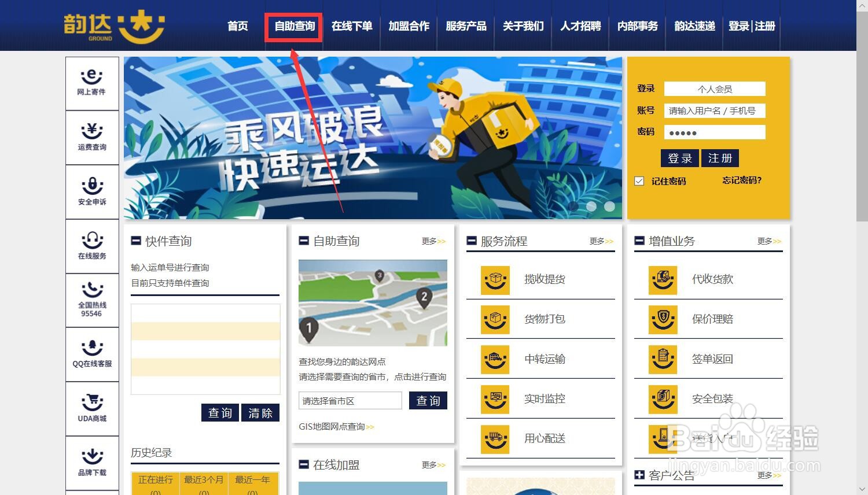Open 服务产品 in navigation bar

coord(466,26)
